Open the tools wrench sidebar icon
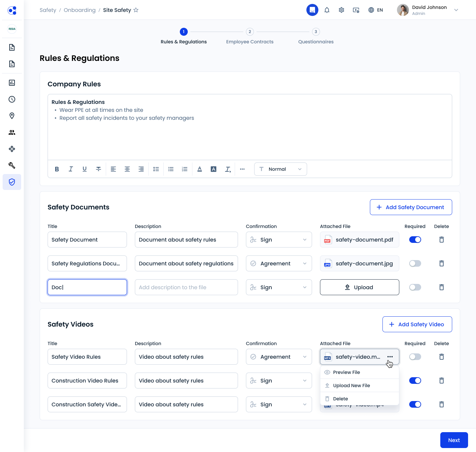 click(x=12, y=165)
